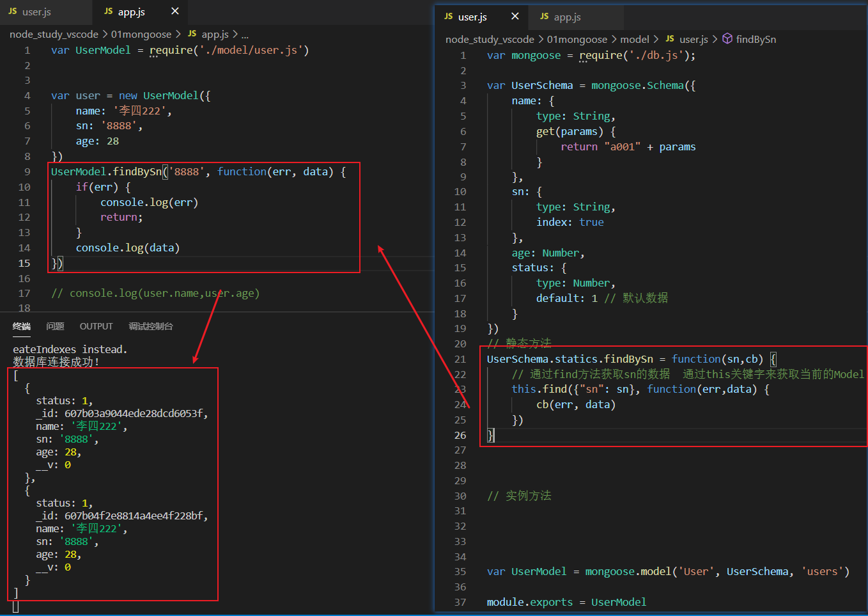Open the 调试控制台 debug console tab

[x=150, y=326]
